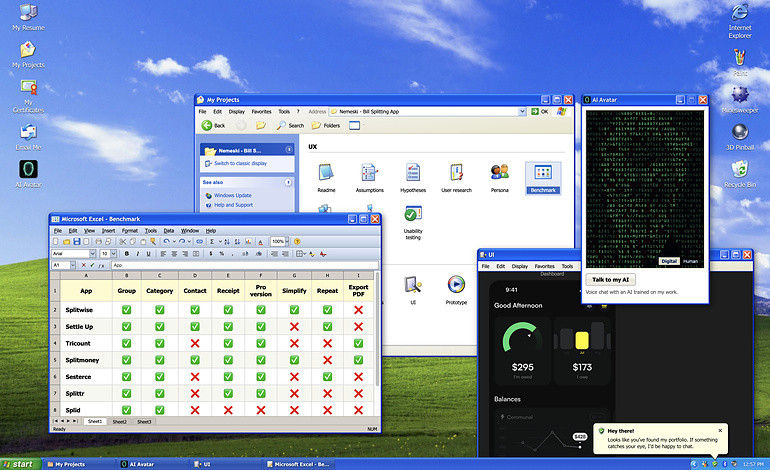Open the Borders dropdown arrow in Excel

pos(304,254)
